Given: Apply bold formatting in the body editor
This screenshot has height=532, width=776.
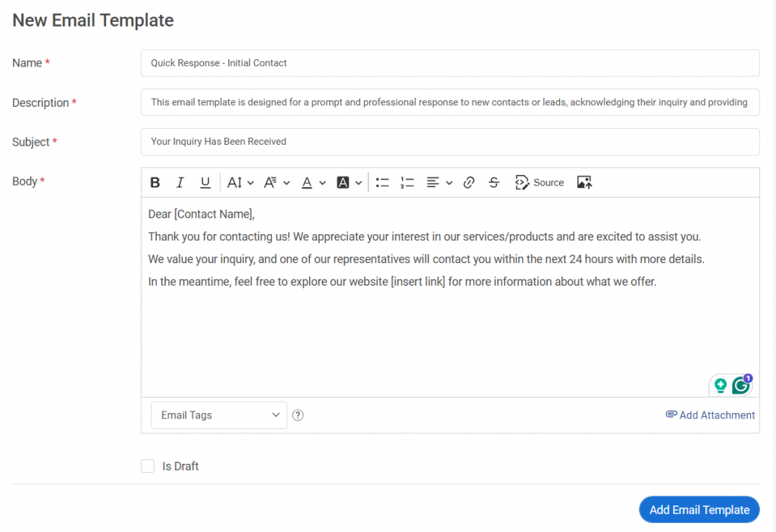Looking at the screenshot, I should point(155,182).
